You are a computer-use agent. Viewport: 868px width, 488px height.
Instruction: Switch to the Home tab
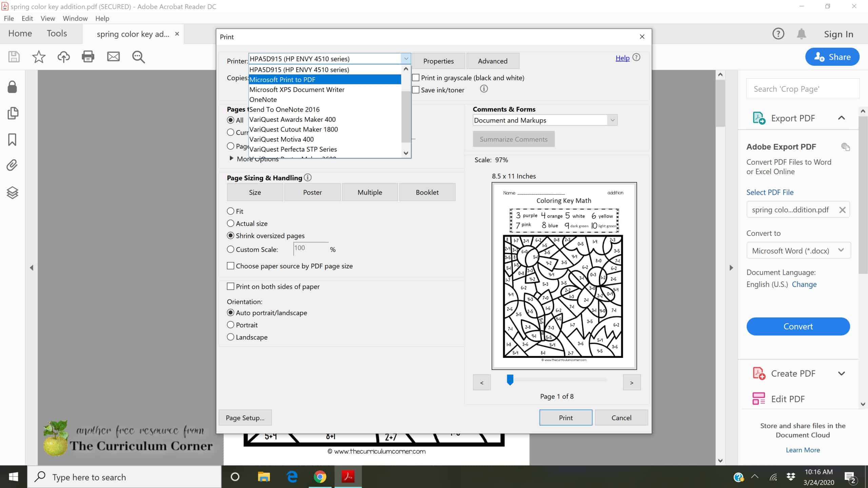(20, 33)
